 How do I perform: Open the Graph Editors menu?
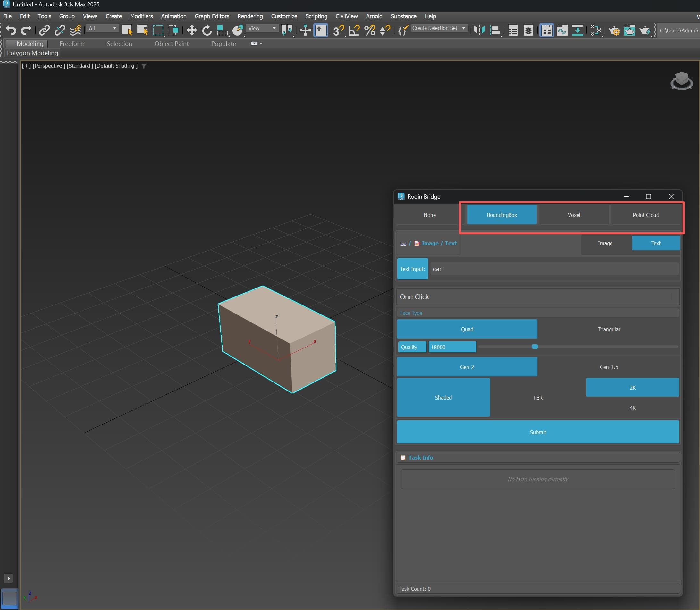pyautogui.click(x=212, y=16)
